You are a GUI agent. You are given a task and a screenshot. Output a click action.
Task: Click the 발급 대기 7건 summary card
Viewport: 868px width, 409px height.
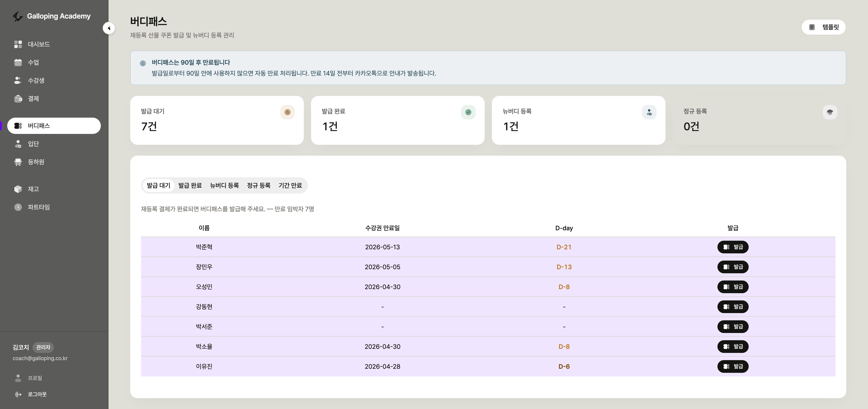(x=217, y=120)
